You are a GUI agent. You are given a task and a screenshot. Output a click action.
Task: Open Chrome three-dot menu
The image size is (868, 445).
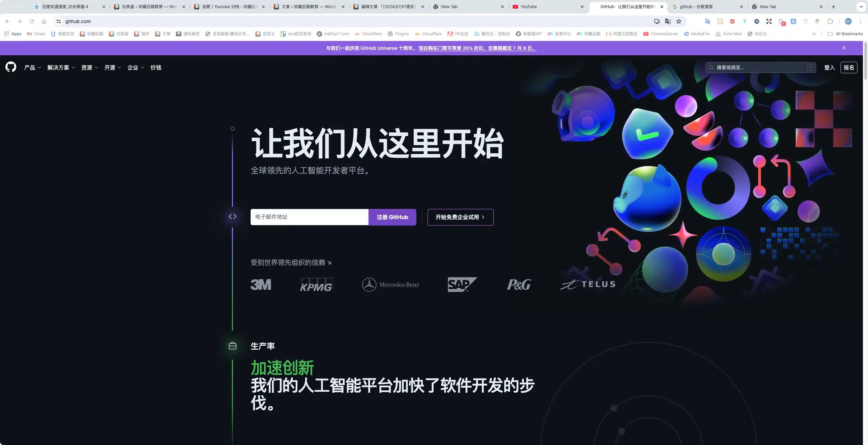(x=861, y=21)
